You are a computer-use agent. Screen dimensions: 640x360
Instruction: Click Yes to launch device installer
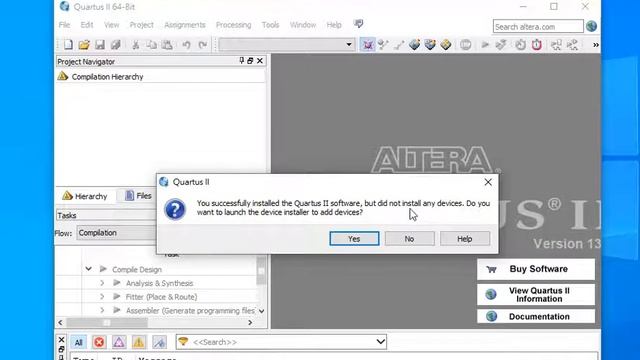click(354, 239)
